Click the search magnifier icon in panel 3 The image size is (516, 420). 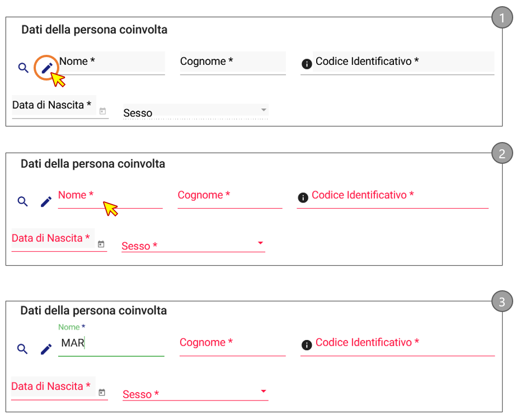[22, 349]
